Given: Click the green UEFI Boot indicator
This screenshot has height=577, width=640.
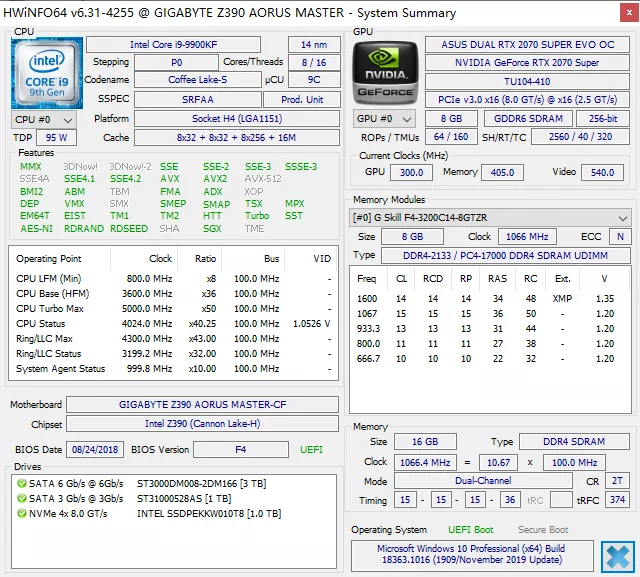Looking at the screenshot, I should coord(471,530).
